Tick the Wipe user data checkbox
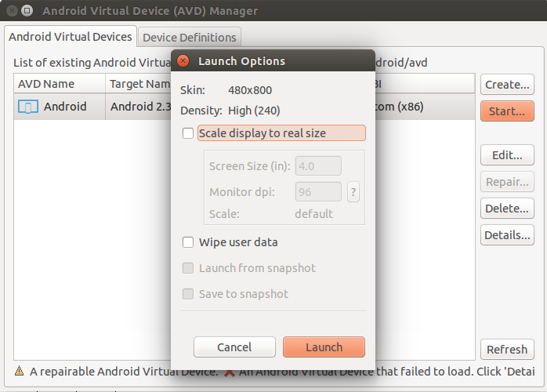The width and height of the screenshot is (547, 392). point(188,242)
